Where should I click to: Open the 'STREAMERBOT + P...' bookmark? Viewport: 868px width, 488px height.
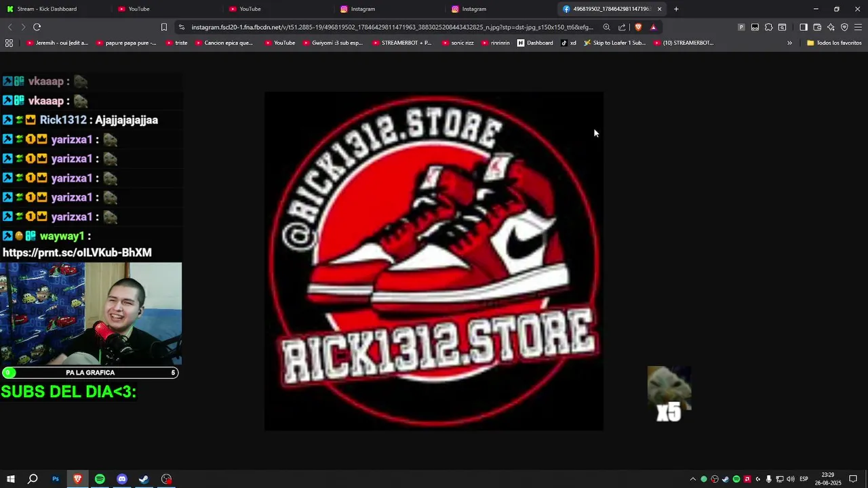(x=401, y=43)
